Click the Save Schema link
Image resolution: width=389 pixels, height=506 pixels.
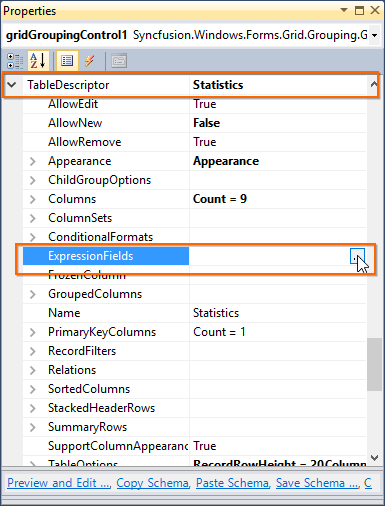(317, 483)
